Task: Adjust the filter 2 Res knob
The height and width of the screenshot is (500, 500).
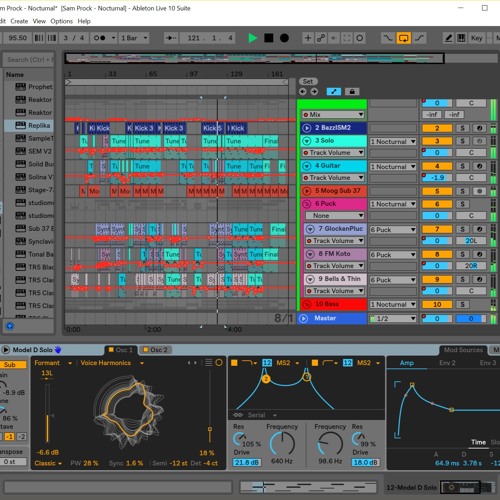Action: [358, 439]
